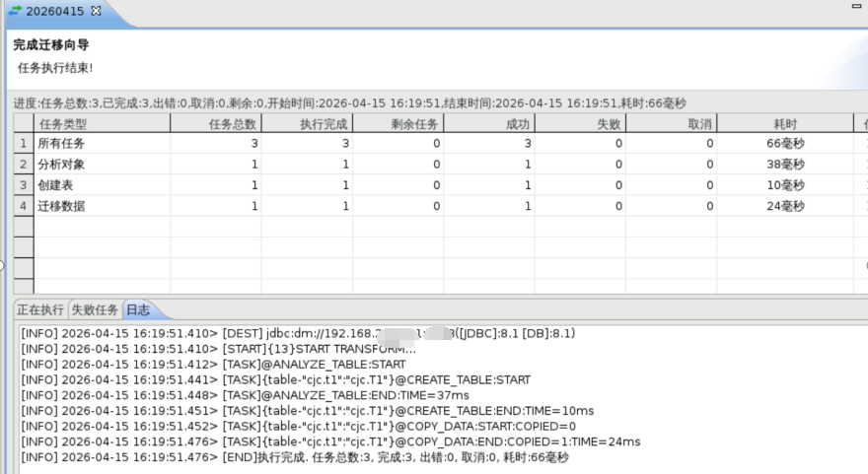This screenshot has width=868, height=474.
Task: Click the ANALYZE_TABLE:END:TIME=37ms log line
Action: (x=246, y=395)
